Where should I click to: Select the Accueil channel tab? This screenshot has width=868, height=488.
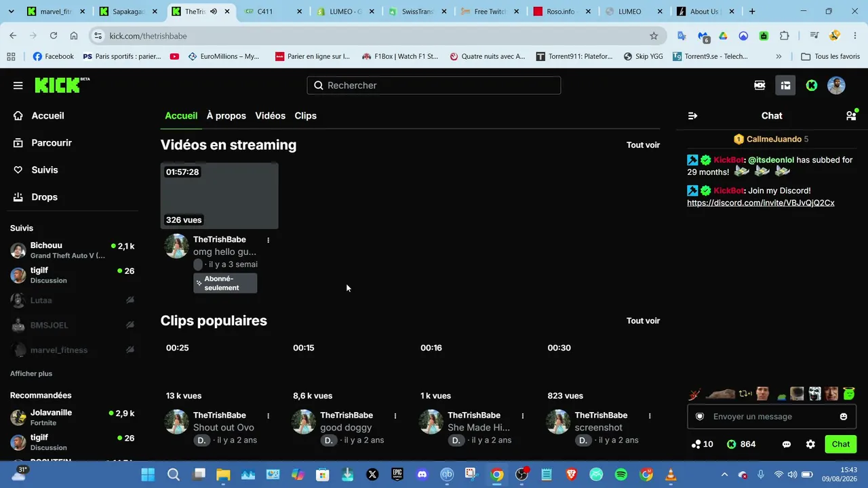click(x=181, y=116)
